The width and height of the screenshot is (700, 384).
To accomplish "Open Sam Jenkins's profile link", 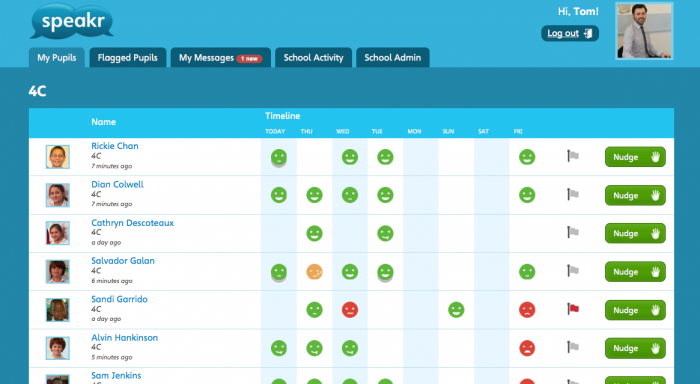I will point(116,376).
